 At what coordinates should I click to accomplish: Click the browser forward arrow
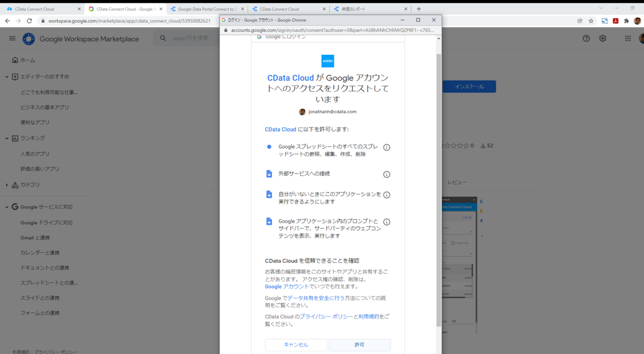click(x=19, y=21)
